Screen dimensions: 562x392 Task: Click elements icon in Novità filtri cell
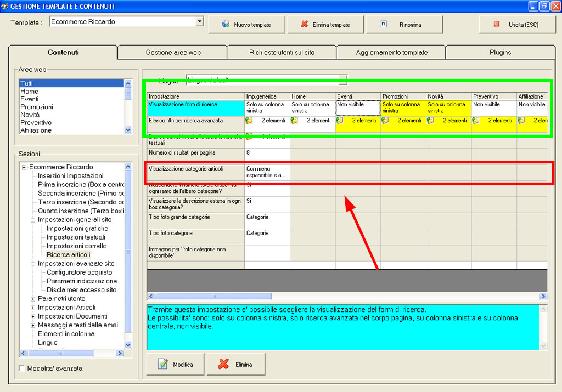tap(430, 120)
